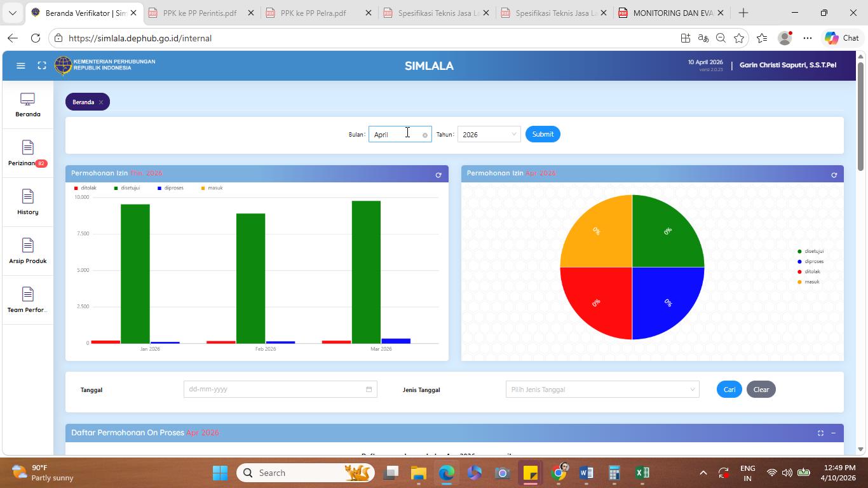The height and width of the screenshot is (488, 868).
Task: Close the Beranda tab chip
Action: coord(100,102)
